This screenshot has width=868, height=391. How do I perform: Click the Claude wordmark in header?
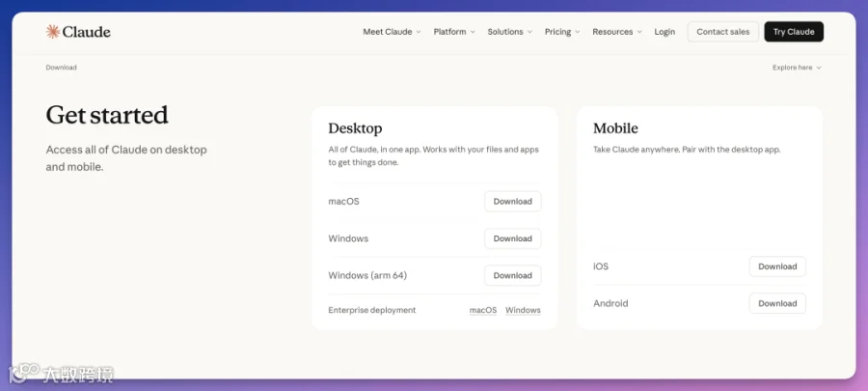coord(87,32)
